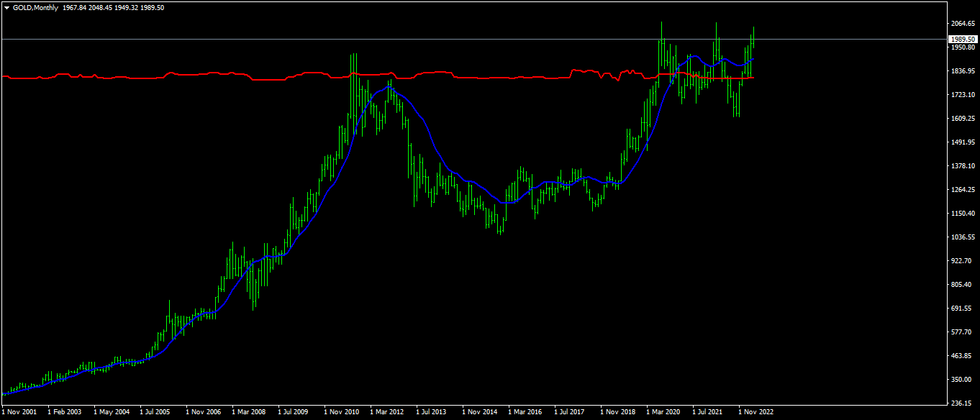Click the 1 Nov 2010 date label
This screenshot has height=420, width=980.
[x=342, y=413]
